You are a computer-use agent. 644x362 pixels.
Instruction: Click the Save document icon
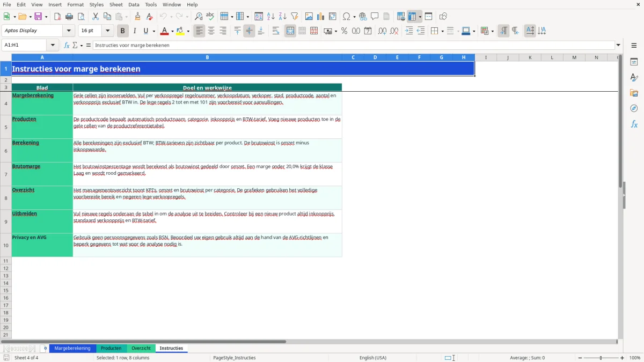pos(38,17)
